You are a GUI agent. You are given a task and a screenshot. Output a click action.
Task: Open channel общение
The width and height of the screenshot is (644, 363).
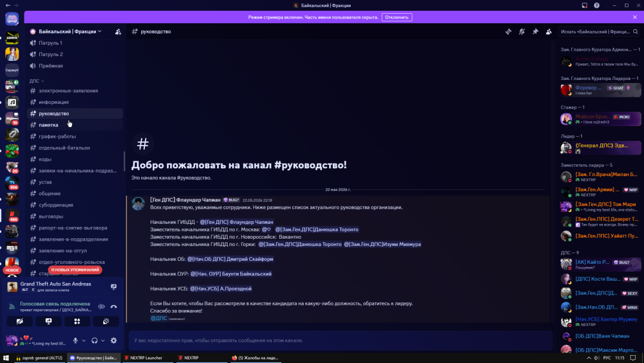[75, 193]
